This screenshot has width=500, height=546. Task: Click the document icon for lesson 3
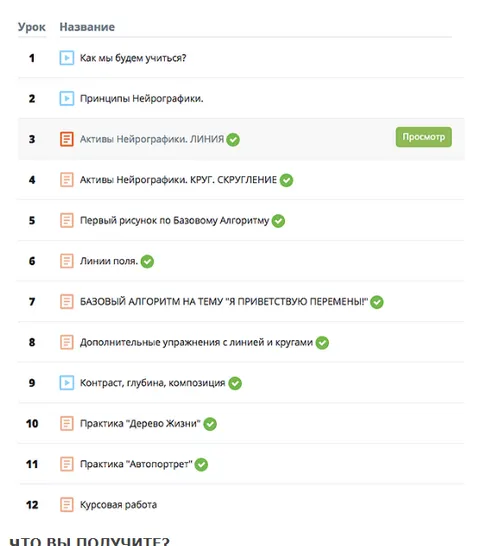67,139
